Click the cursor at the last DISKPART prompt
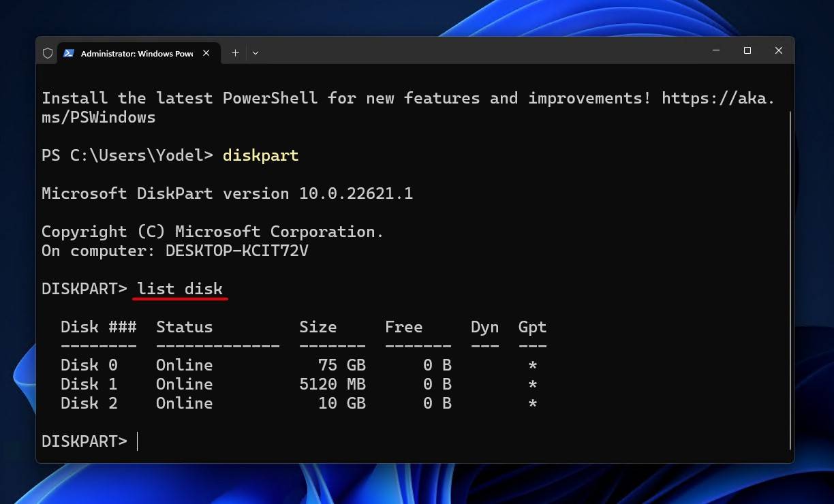 pyautogui.click(x=138, y=441)
